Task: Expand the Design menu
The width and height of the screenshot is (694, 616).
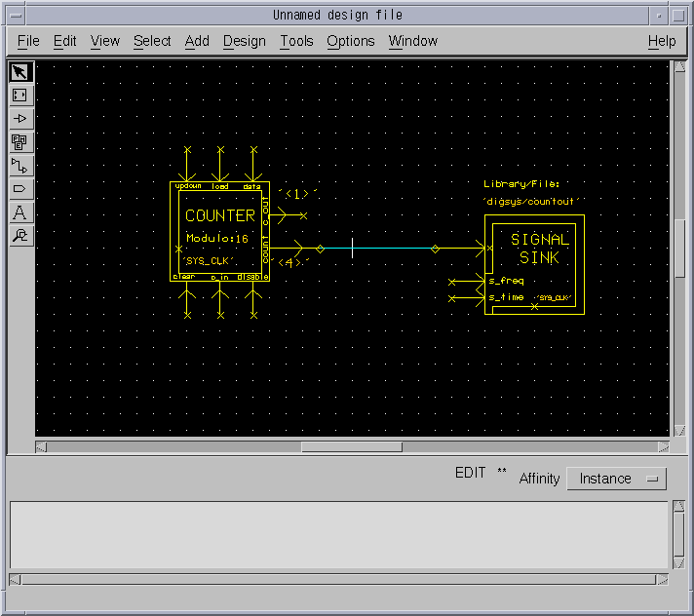Action: [244, 41]
